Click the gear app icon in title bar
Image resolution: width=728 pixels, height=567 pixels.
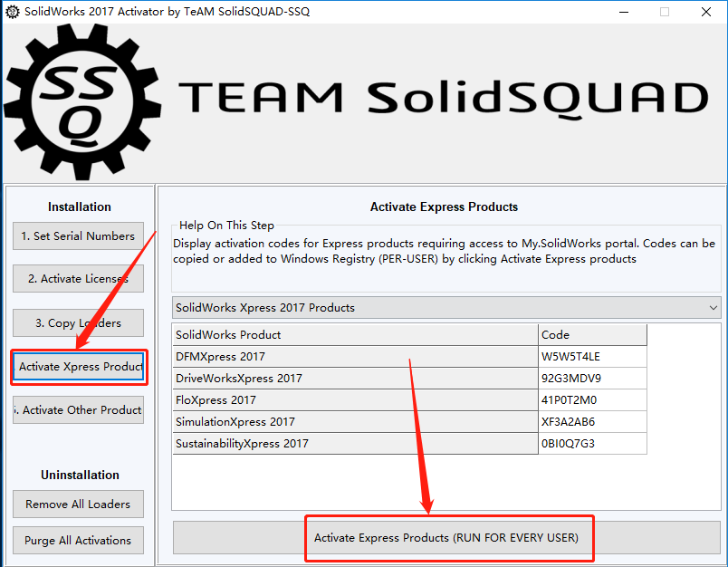[x=12, y=12]
